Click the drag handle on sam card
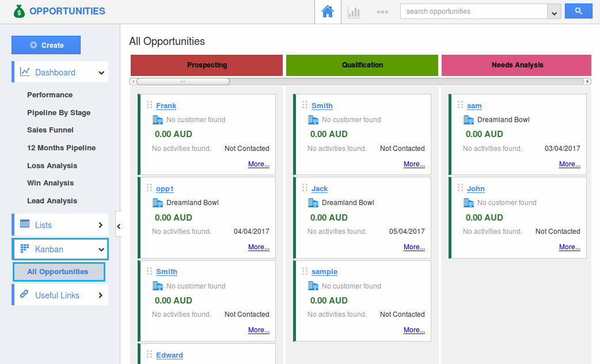Screen dimensions: 600x364 click(x=461, y=105)
